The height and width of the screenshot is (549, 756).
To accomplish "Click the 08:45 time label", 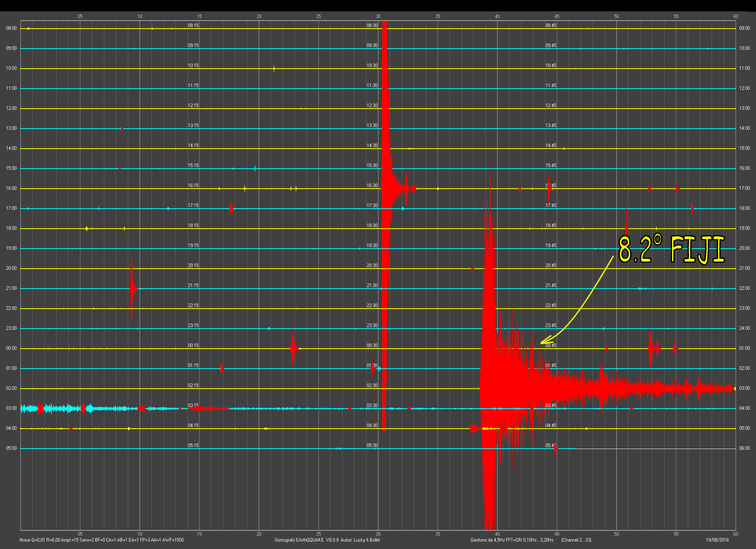I will [551, 25].
